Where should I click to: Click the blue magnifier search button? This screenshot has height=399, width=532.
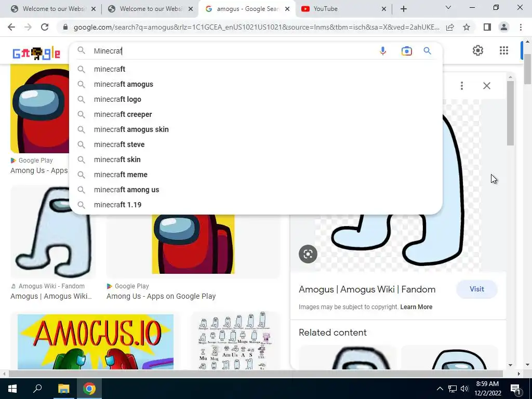pyautogui.click(x=427, y=51)
